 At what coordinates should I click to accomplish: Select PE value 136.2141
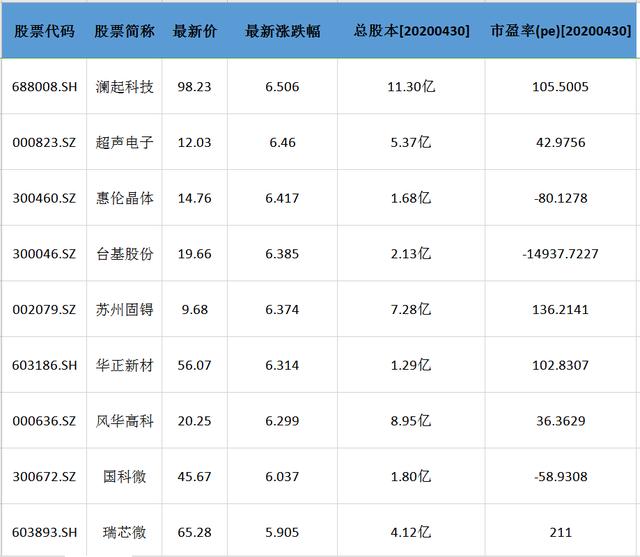[561, 309]
